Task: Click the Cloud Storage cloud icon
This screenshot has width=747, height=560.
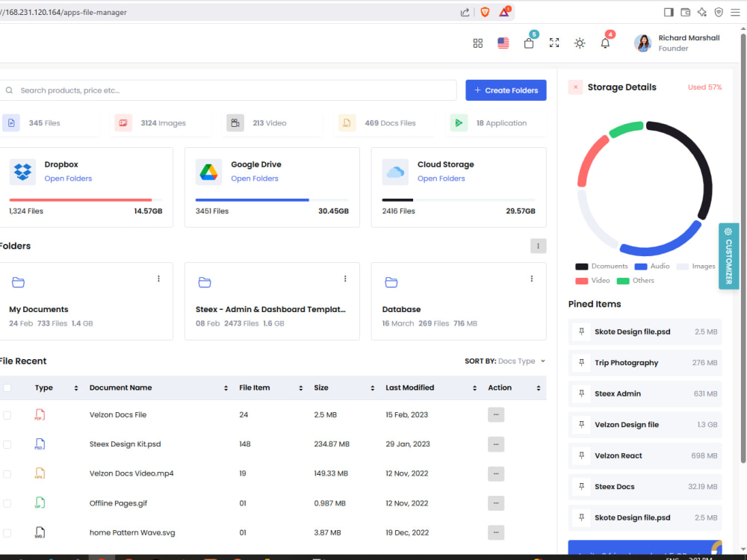Action: (x=395, y=172)
